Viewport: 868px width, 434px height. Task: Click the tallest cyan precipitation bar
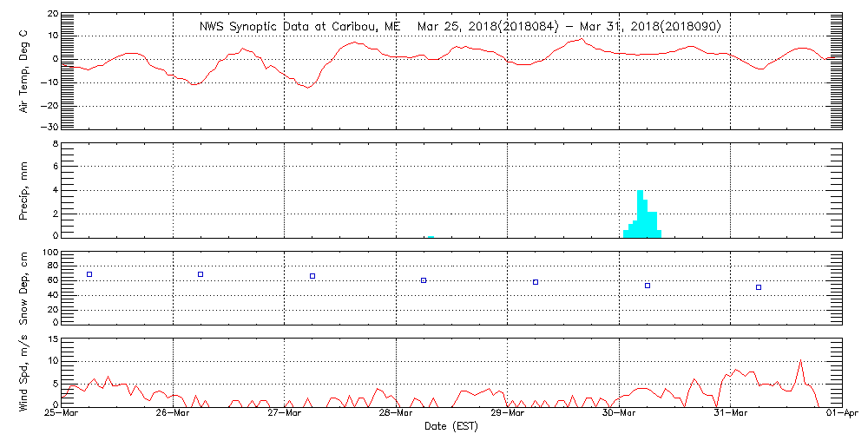pos(640,214)
